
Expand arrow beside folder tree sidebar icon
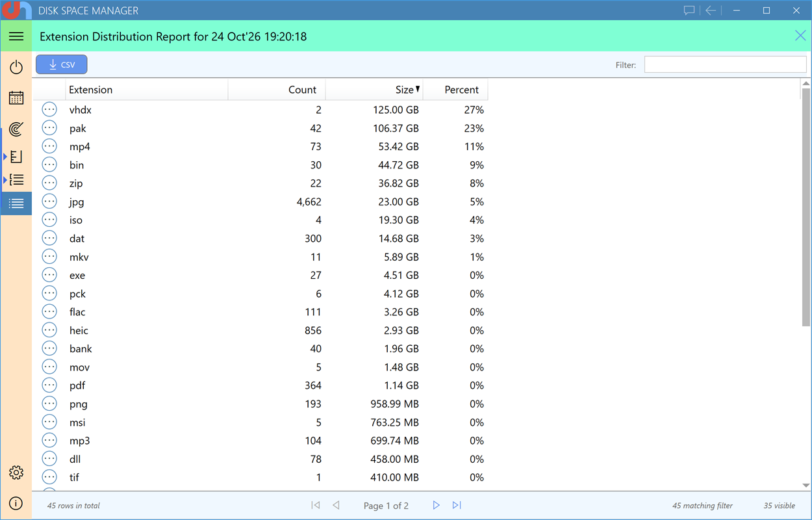[x=5, y=157]
